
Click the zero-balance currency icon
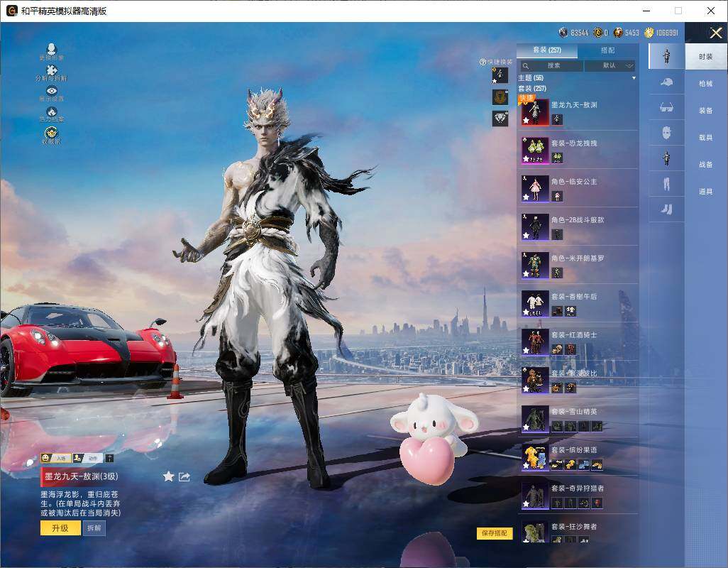597,33
